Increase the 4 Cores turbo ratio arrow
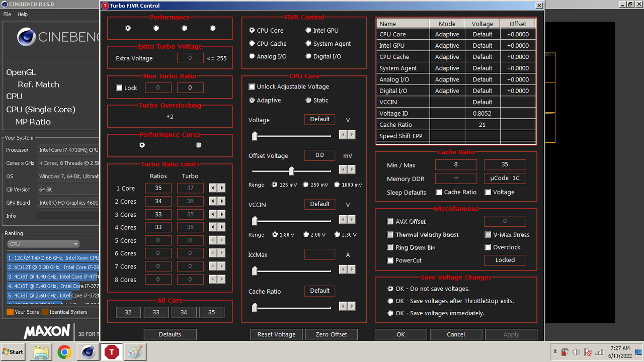644x362 pixels. [221, 227]
